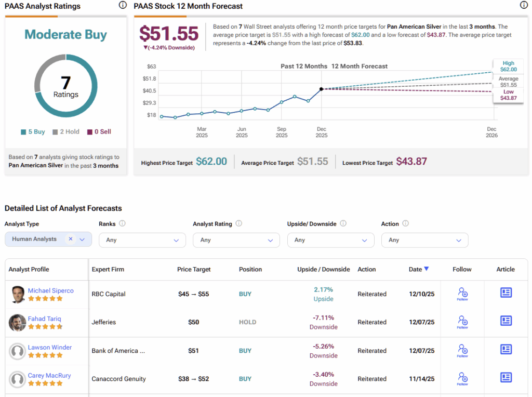Click the Price Target column header
This screenshot has width=532, height=397.
pos(194,269)
